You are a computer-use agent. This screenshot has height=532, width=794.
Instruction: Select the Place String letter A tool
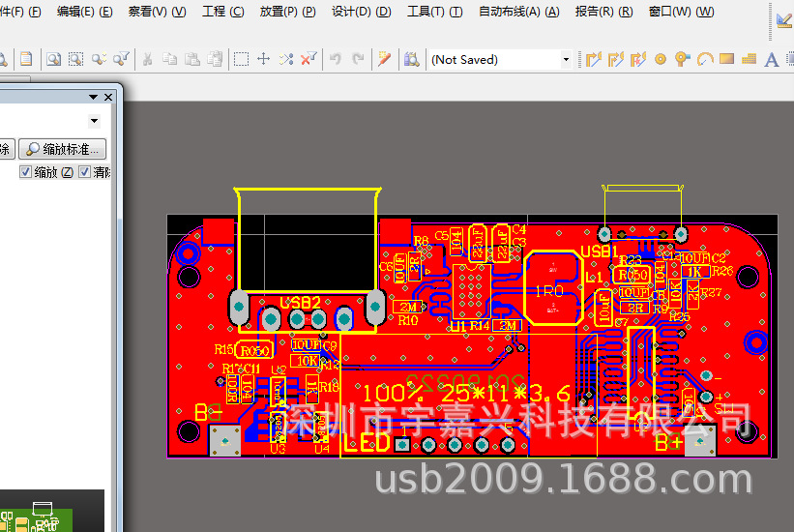pyautogui.click(x=771, y=59)
